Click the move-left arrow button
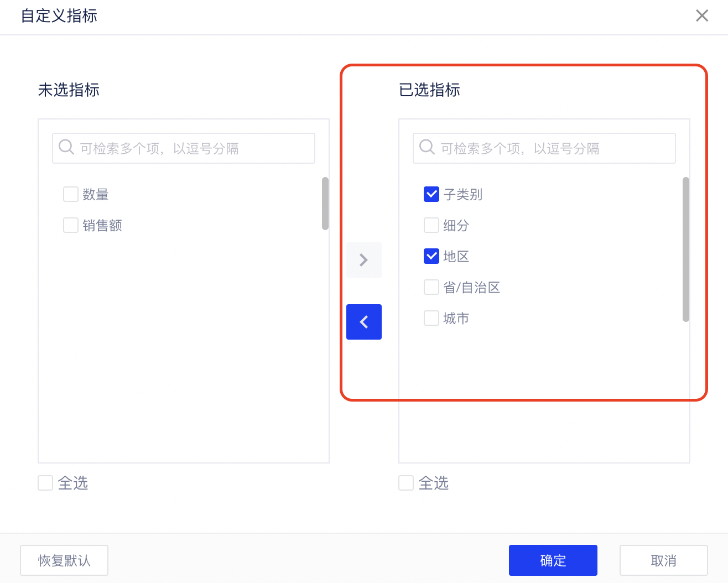Image resolution: width=728 pixels, height=583 pixels. [x=363, y=322]
